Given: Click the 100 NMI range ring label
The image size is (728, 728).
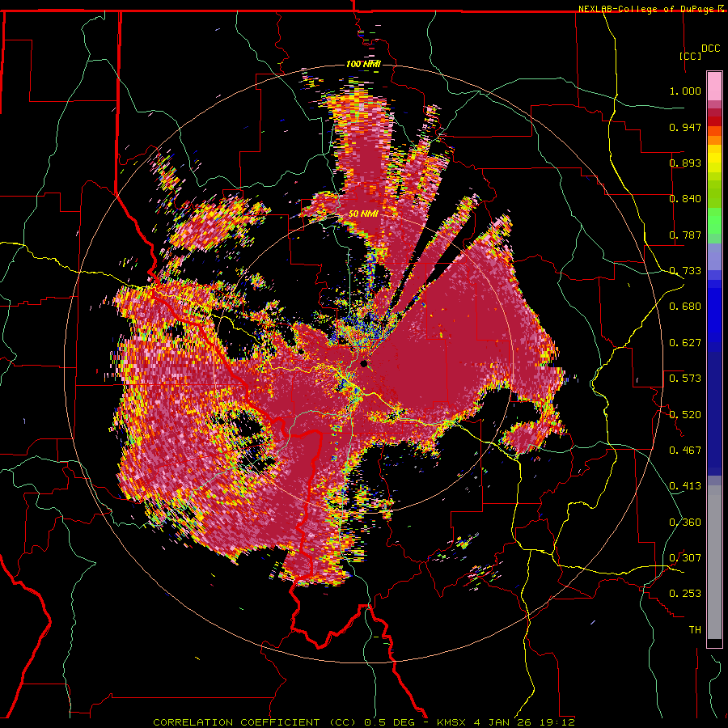Looking at the screenshot, I should click(363, 64).
